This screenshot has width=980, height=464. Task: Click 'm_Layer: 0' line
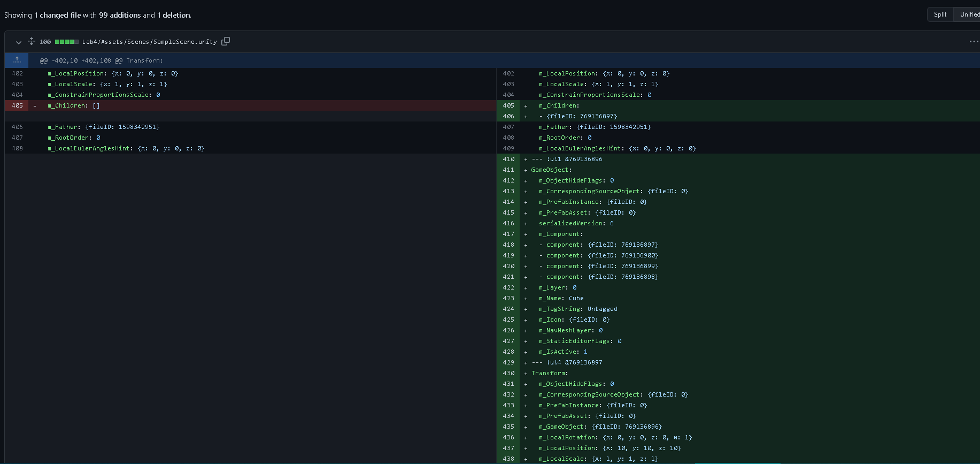click(558, 287)
